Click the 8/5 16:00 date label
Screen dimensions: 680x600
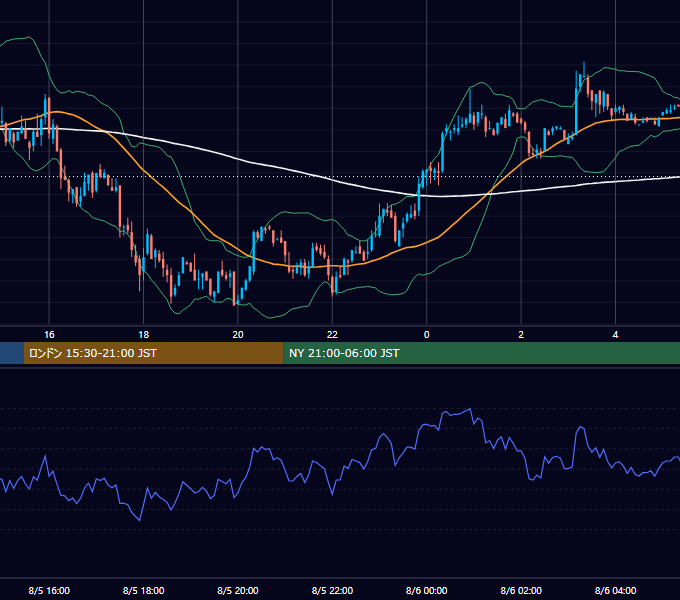[x=49, y=590]
